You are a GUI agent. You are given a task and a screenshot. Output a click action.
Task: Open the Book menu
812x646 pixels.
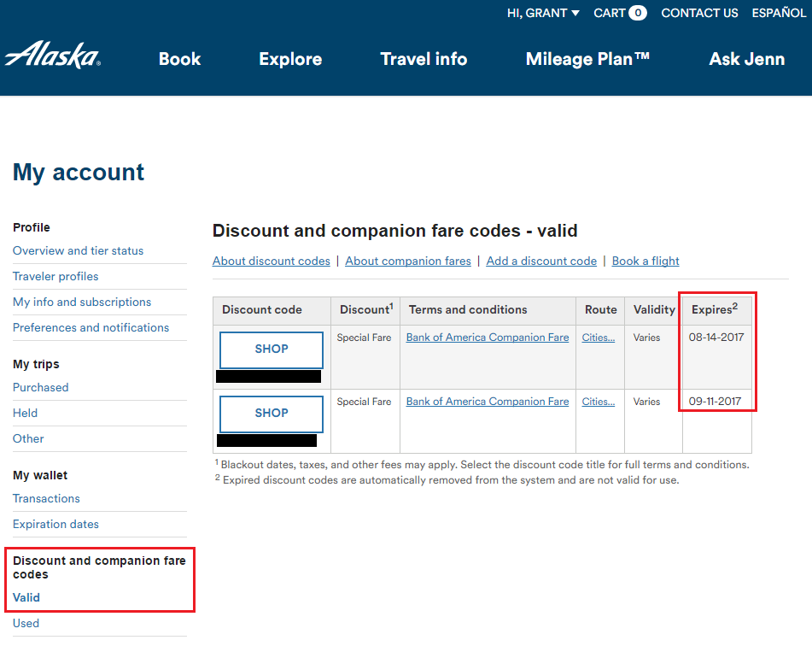click(179, 59)
